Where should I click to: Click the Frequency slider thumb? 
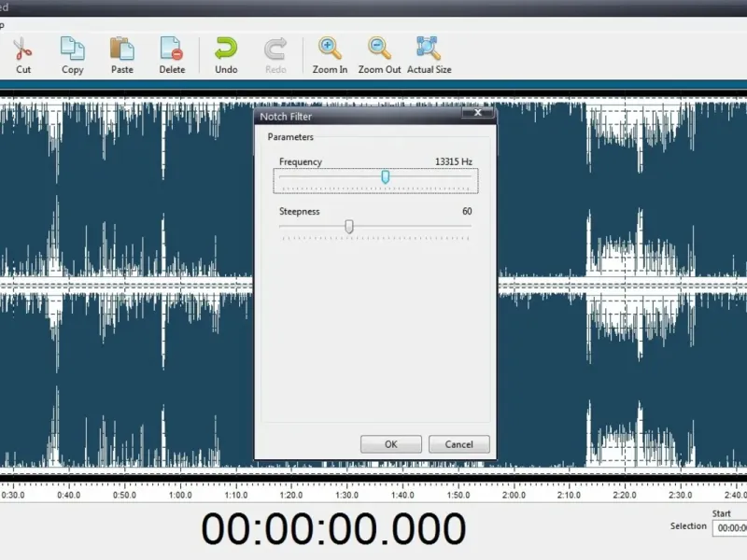[x=385, y=177]
